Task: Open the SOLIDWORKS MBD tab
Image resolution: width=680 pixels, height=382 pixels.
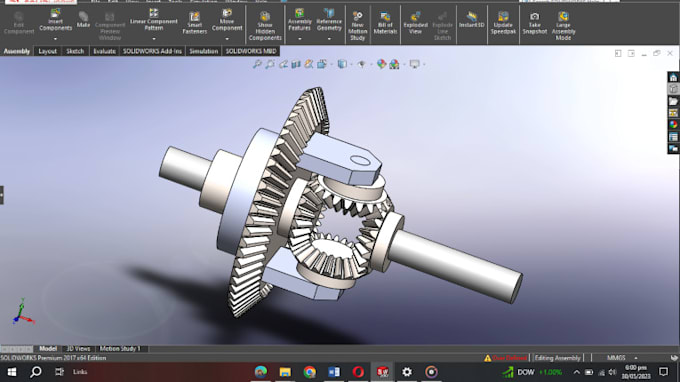Action: (x=251, y=51)
